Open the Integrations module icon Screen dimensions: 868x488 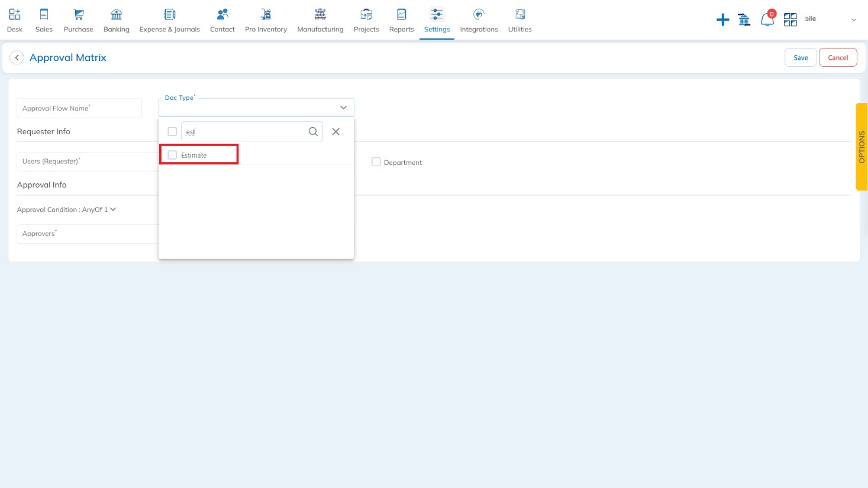point(479,14)
